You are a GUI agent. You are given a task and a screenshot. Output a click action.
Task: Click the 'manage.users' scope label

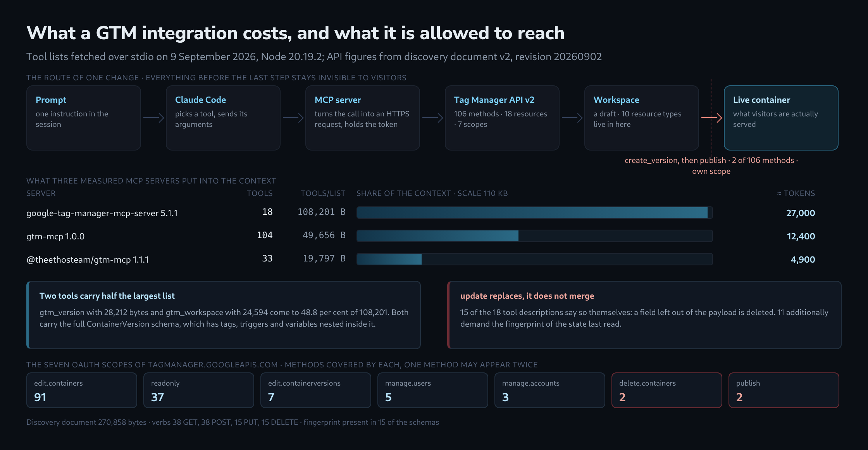(408, 383)
